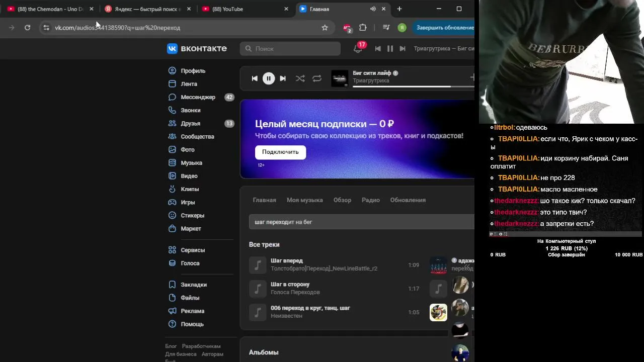Open Музыка in sidebar
Image resolution: width=644 pixels, height=362 pixels.
point(185,163)
